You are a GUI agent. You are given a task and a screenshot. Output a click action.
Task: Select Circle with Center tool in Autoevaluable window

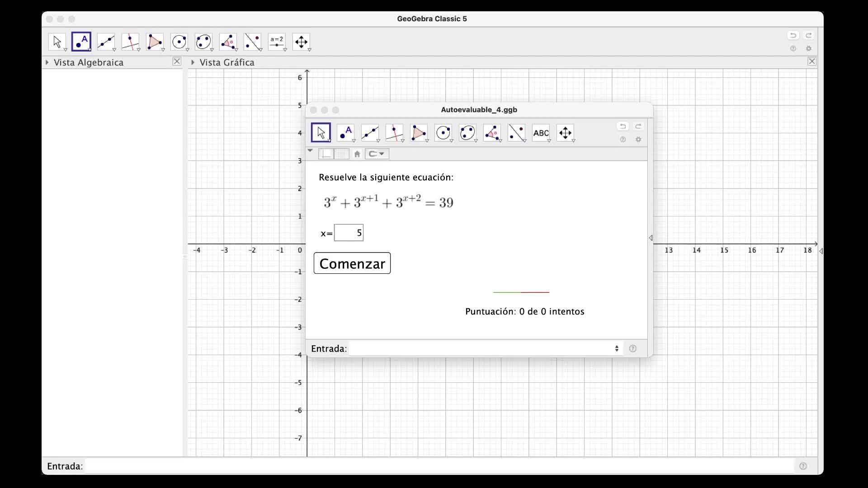(443, 133)
